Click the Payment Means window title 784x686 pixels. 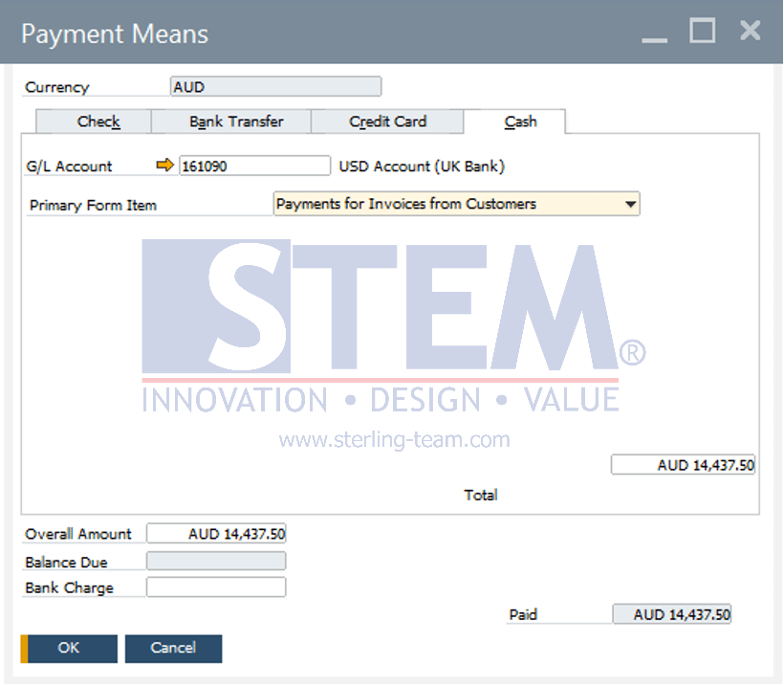(x=115, y=34)
